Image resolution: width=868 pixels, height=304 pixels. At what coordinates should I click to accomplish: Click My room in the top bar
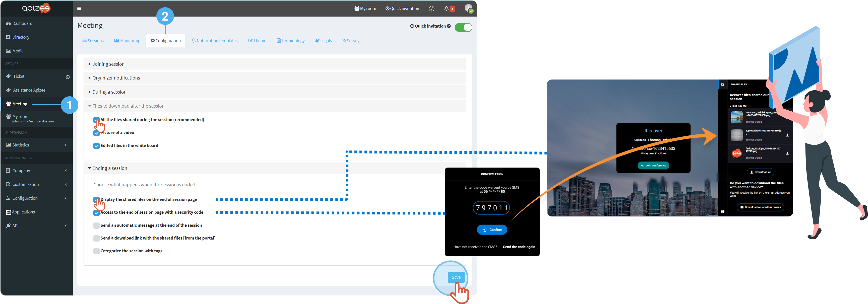click(x=365, y=9)
